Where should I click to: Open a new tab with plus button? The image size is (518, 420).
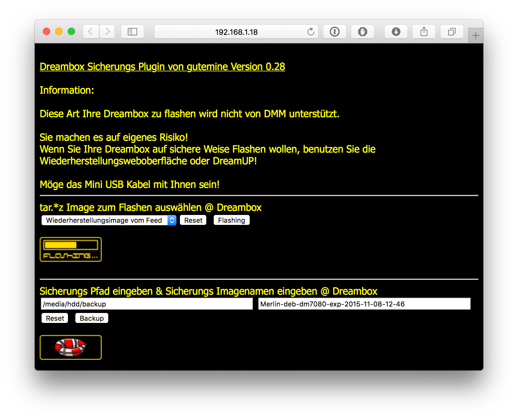pos(476,35)
